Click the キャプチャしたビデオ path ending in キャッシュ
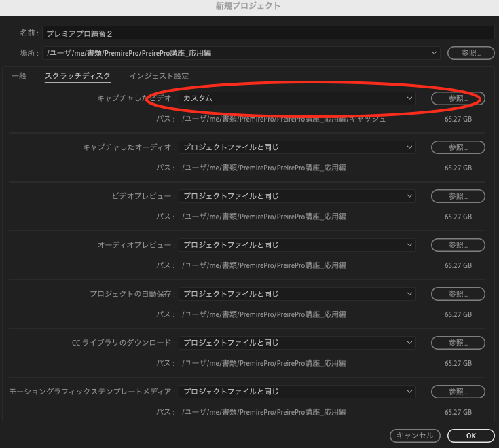 284,119
